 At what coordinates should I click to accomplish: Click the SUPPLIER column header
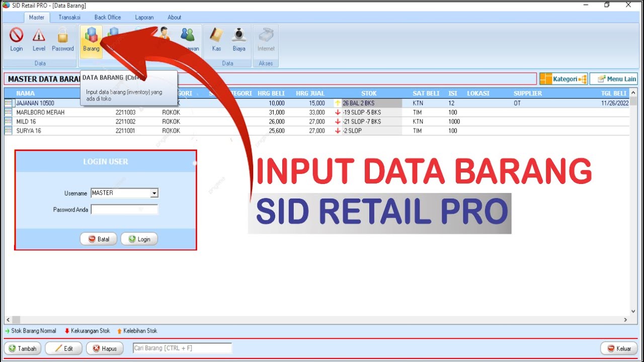click(528, 94)
